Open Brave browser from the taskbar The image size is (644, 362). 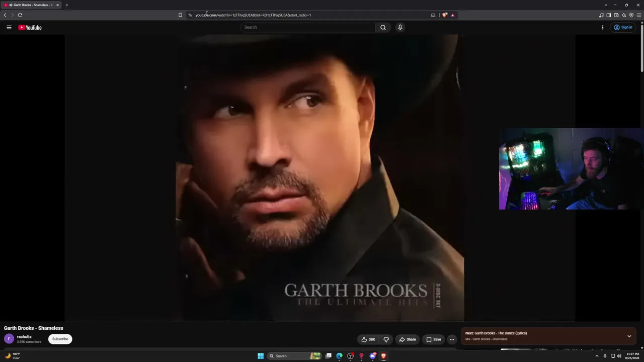click(383, 356)
